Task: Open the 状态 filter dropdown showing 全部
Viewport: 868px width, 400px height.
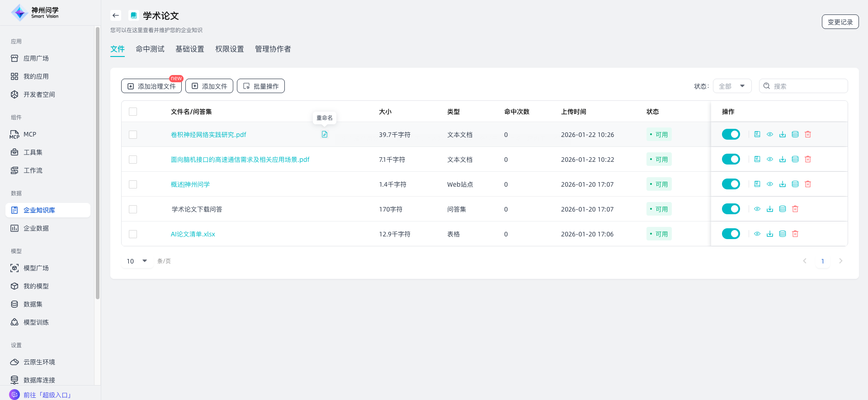Action: (x=732, y=86)
